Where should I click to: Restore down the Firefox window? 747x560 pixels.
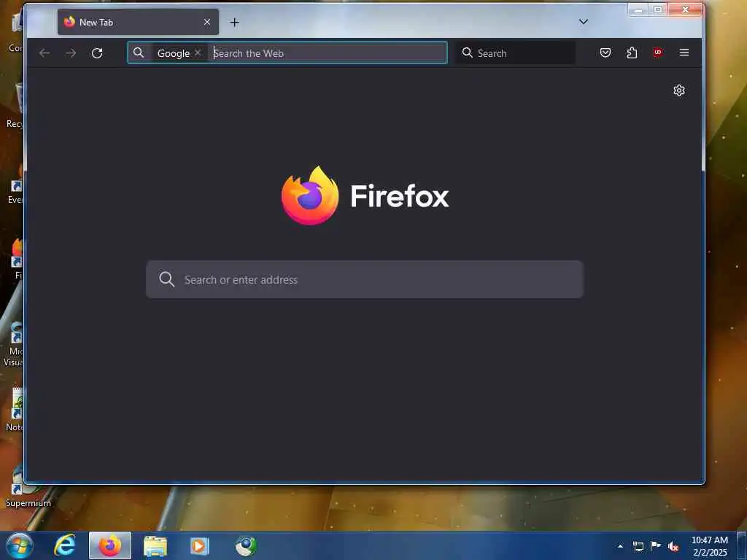(658, 9)
